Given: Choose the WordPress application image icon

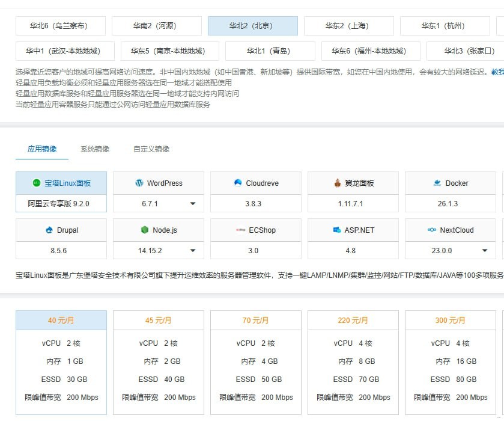Looking at the screenshot, I should point(139,183).
